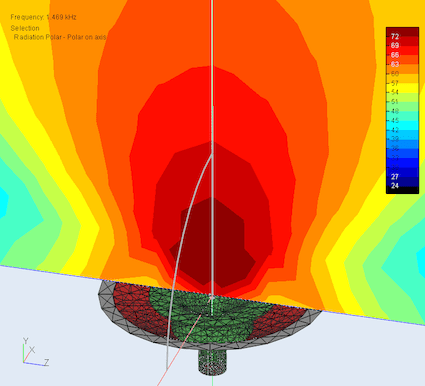Image resolution: width=425 pixels, height=386 pixels.
Task: Click the 'Selection' text label
Action: [x=25, y=28]
